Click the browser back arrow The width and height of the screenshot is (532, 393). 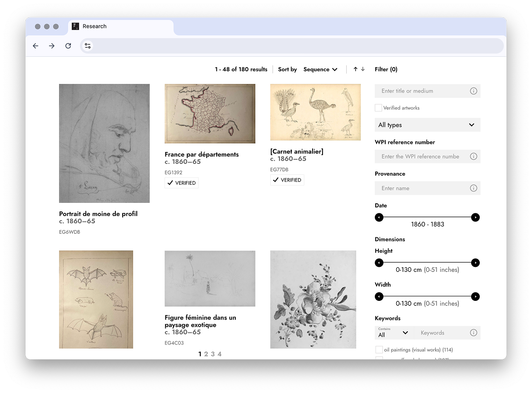35,46
